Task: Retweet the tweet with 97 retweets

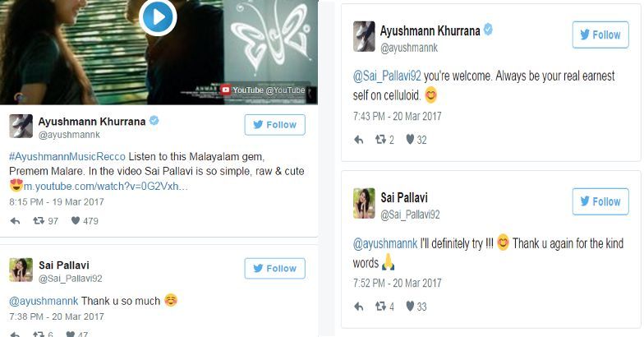Action: click(x=39, y=220)
